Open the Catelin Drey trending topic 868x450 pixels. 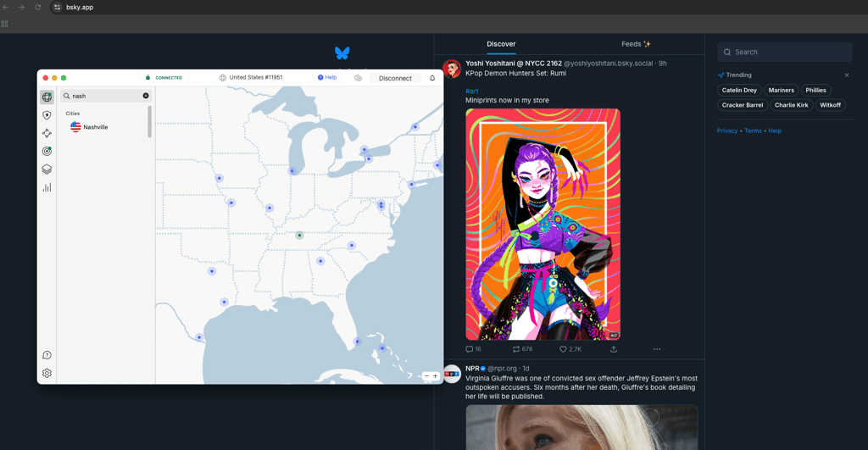coord(739,90)
